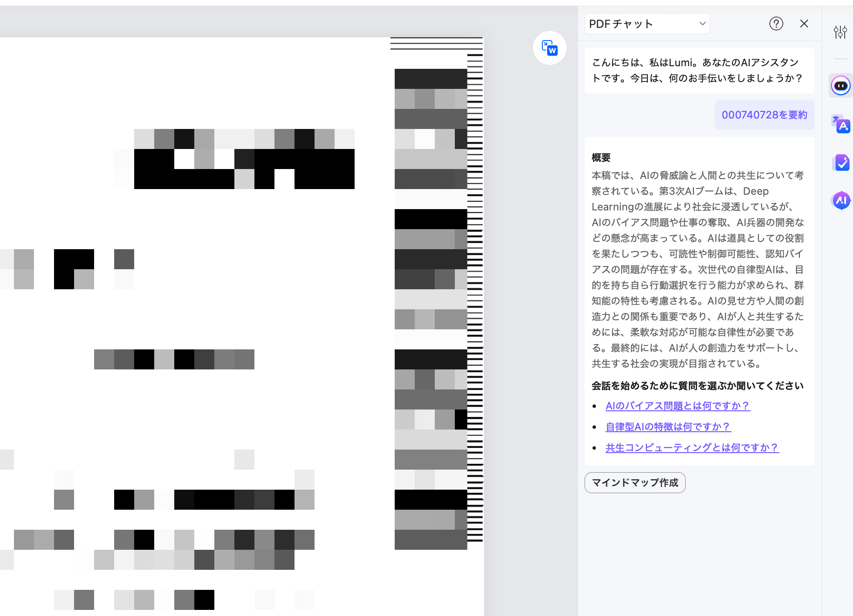Click the grayscale column on PDF page
853x616 pixels.
coord(430,305)
